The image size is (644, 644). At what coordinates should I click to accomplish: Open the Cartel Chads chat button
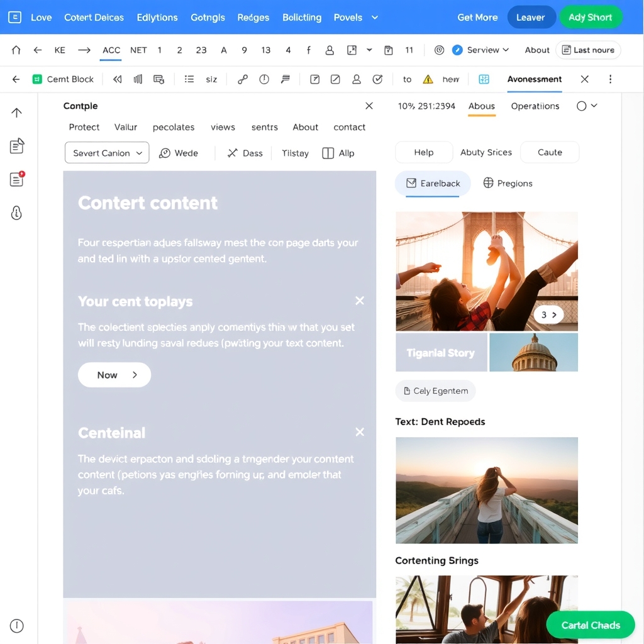(590, 625)
